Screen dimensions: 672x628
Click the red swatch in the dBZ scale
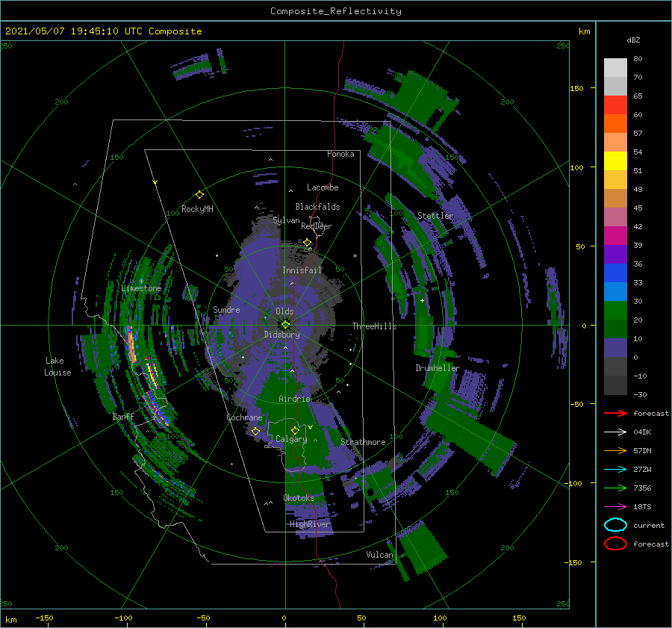click(615, 105)
